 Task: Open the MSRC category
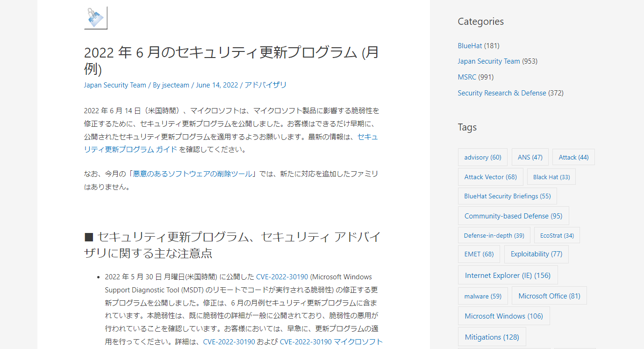point(467,77)
